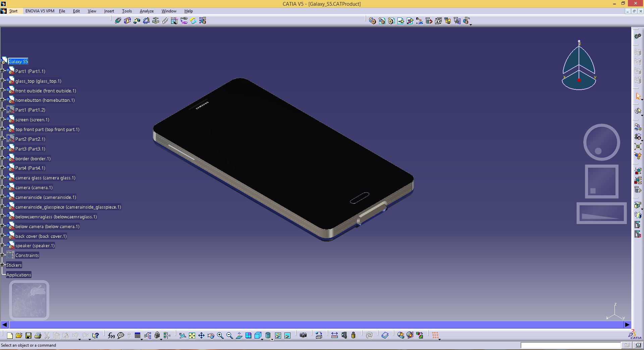The height and width of the screenshot is (350, 644).
Task: Click the Zoom Out magnifier
Action: 230,335
